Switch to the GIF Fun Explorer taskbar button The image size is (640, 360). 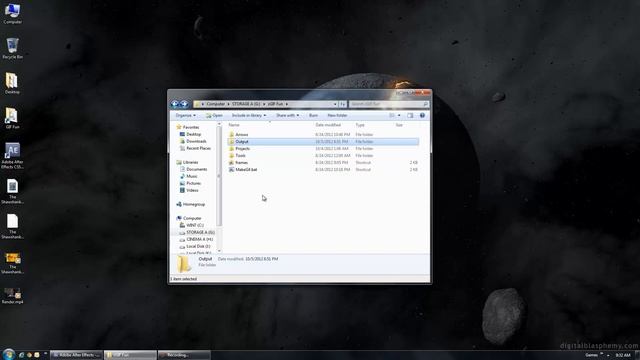click(130, 355)
